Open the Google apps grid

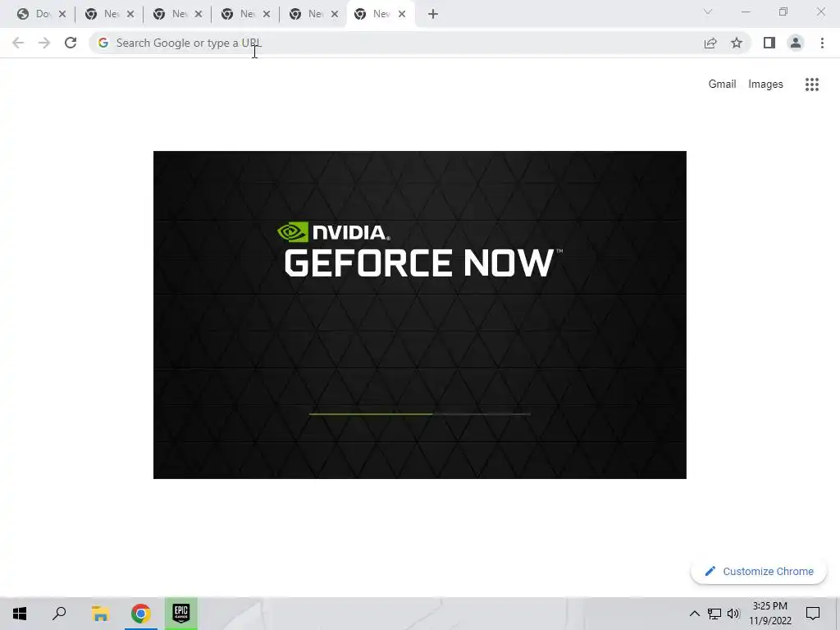click(812, 84)
